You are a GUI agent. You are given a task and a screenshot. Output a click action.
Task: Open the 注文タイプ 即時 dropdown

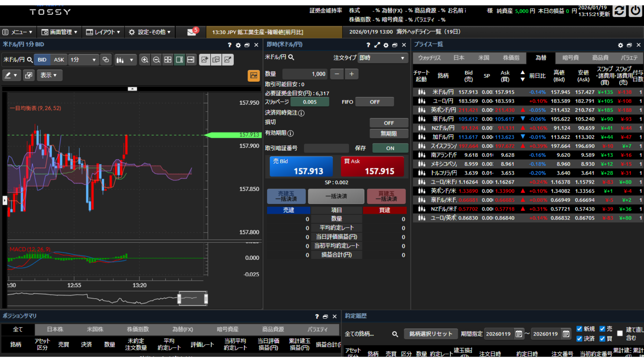tap(382, 58)
